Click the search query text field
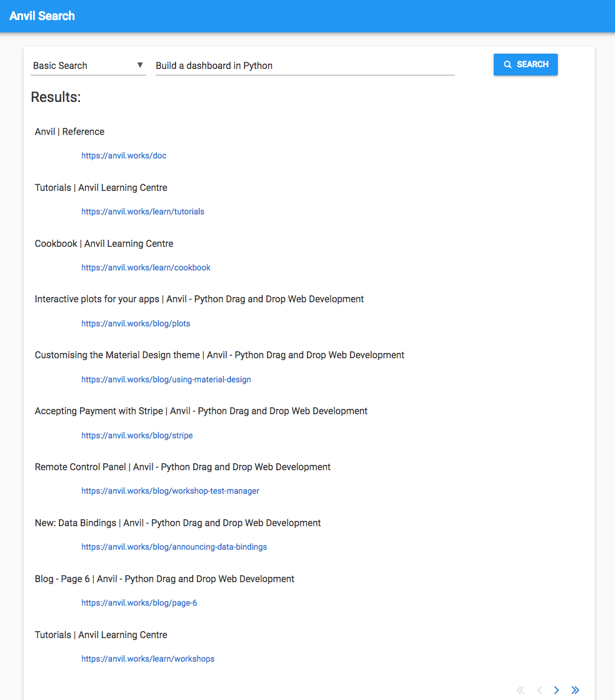This screenshot has height=700, width=615. 305,65
